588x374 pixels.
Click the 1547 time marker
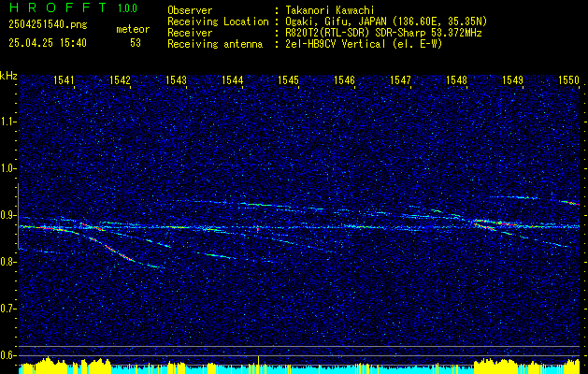(400, 79)
